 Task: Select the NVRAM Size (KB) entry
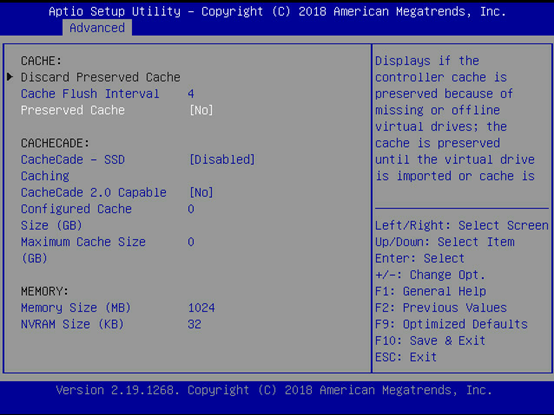(72, 324)
